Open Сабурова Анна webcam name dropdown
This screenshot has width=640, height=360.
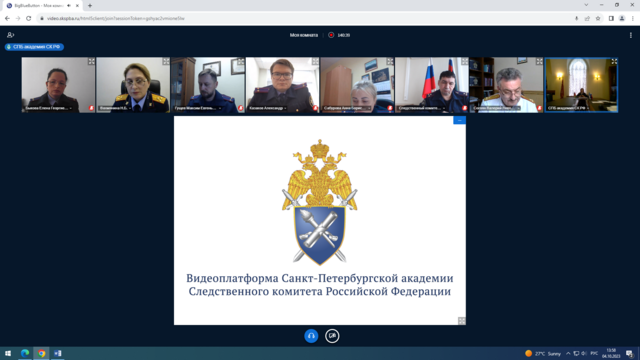click(x=347, y=108)
